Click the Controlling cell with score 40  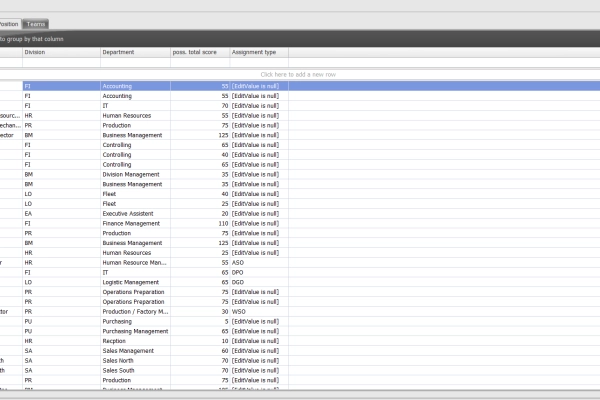click(x=135, y=155)
